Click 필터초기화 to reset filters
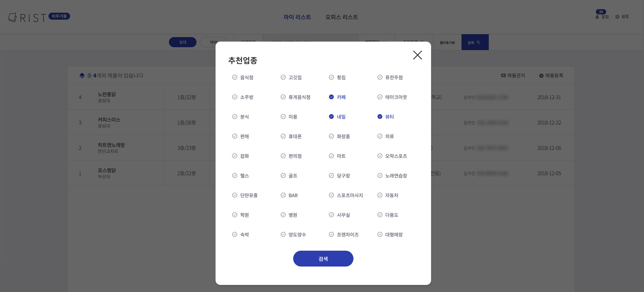644x292 pixels. click(447, 42)
